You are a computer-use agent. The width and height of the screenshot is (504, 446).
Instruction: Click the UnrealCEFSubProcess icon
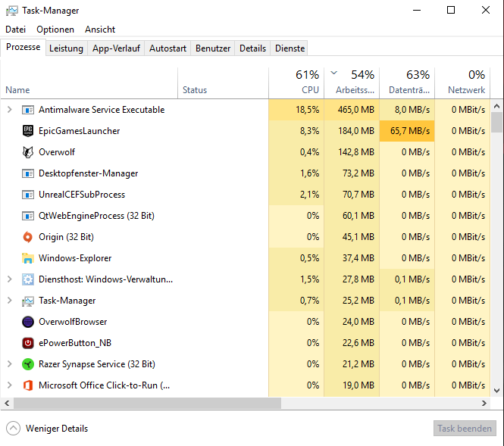[28, 195]
